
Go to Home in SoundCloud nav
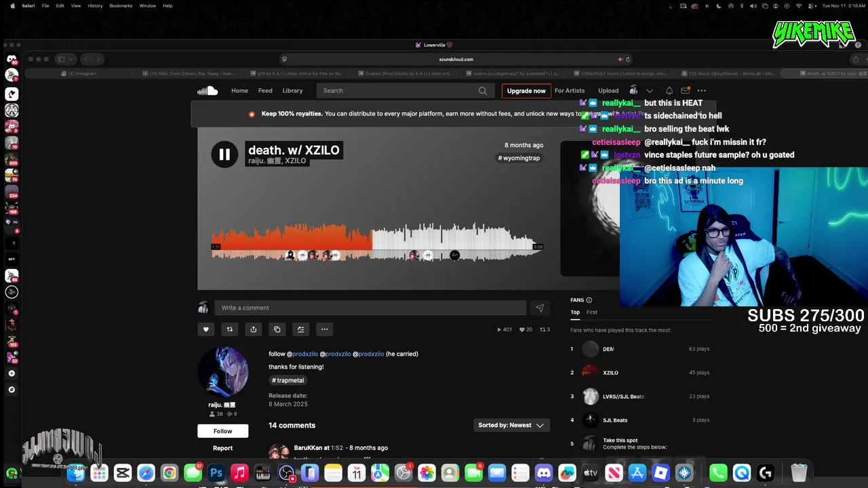pyautogui.click(x=239, y=91)
